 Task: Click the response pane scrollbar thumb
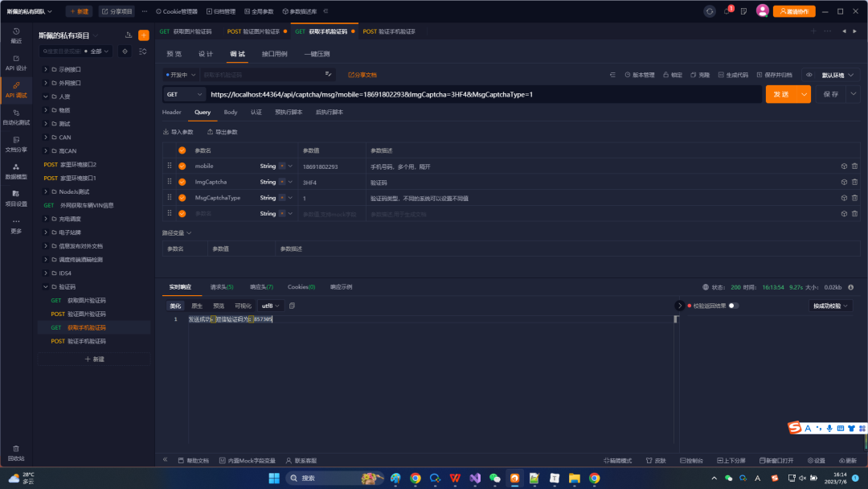[675, 319]
